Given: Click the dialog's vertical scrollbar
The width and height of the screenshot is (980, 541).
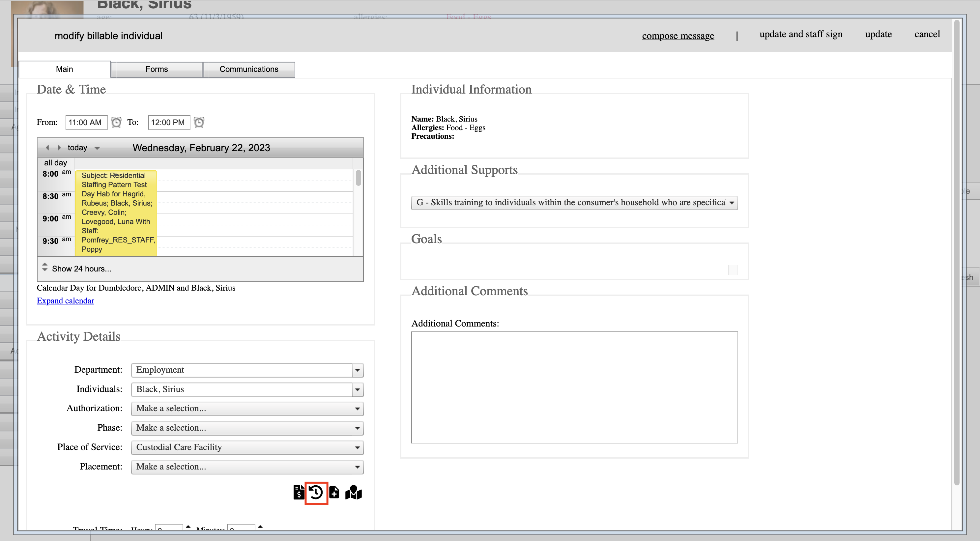Looking at the screenshot, I should click(x=957, y=252).
